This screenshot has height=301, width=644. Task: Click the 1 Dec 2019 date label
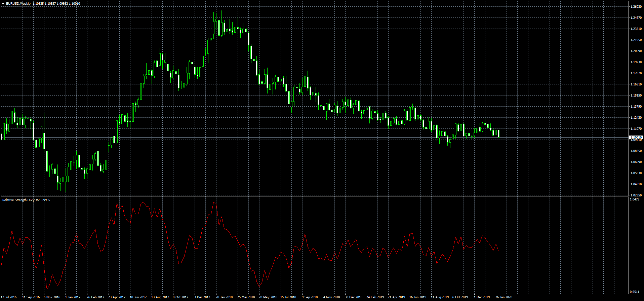(x=482, y=297)
